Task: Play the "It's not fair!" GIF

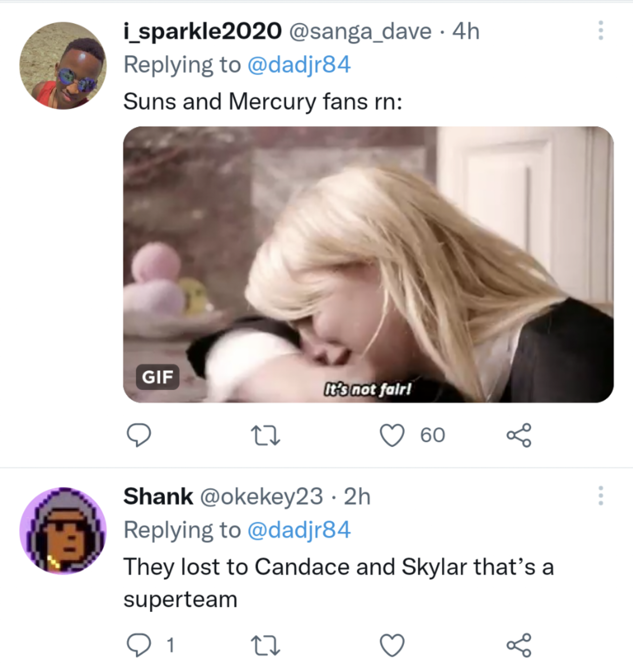Action: point(368,264)
